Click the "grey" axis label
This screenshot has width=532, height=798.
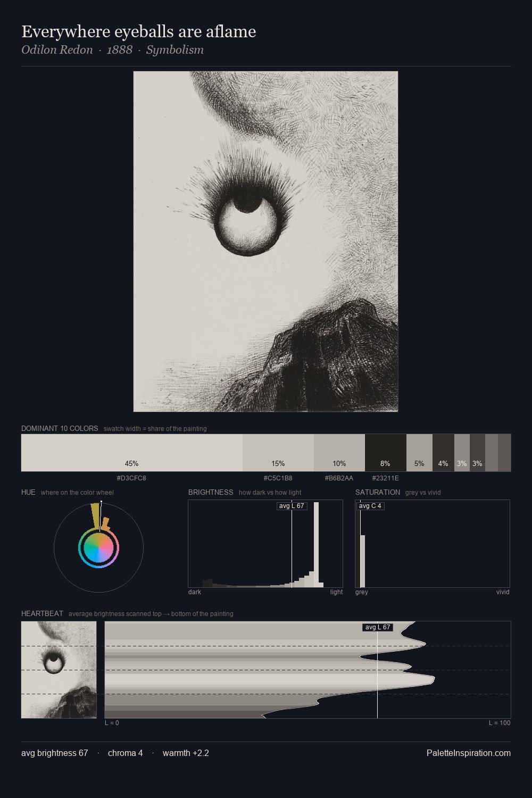coord(362,592)
